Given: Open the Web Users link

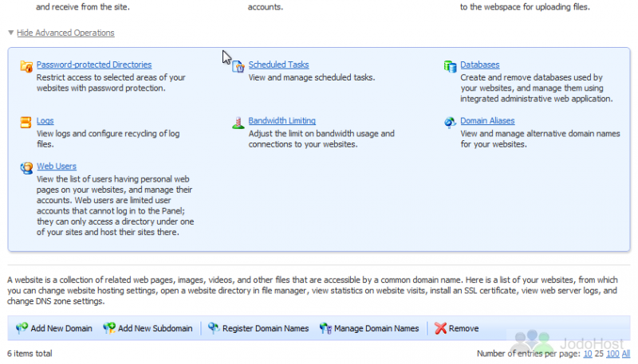Looking at the screenshot, I should tap(57, 166).
